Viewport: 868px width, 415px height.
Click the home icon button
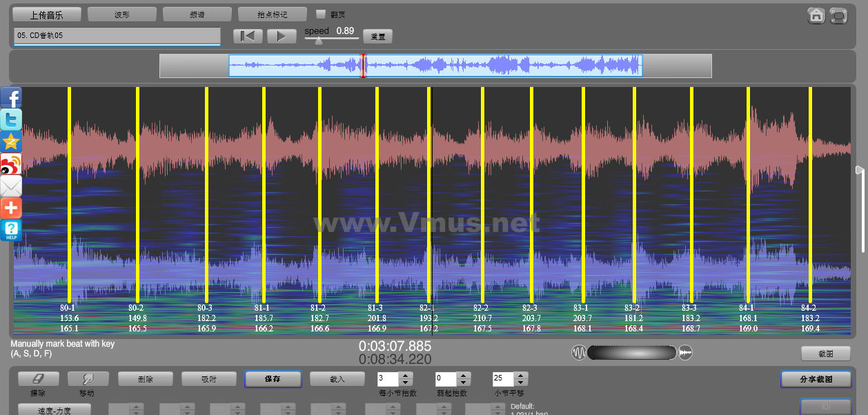816,16
